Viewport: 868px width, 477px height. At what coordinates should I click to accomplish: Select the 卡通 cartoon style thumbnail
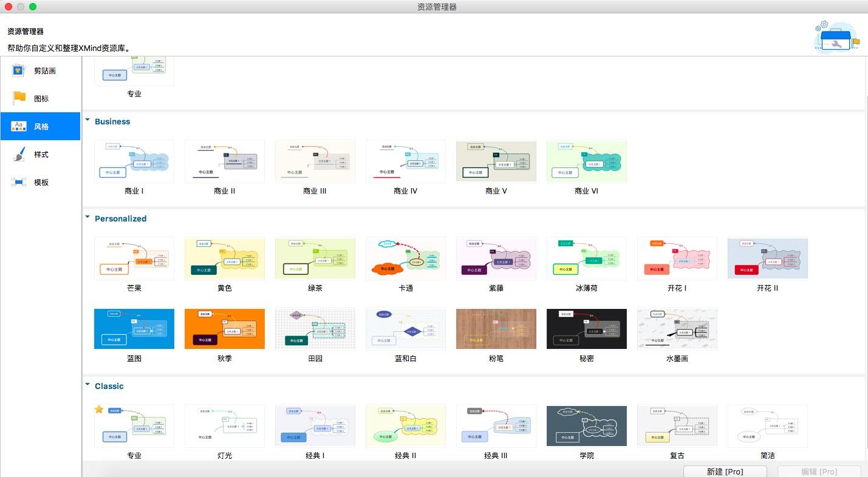(406, 259)
